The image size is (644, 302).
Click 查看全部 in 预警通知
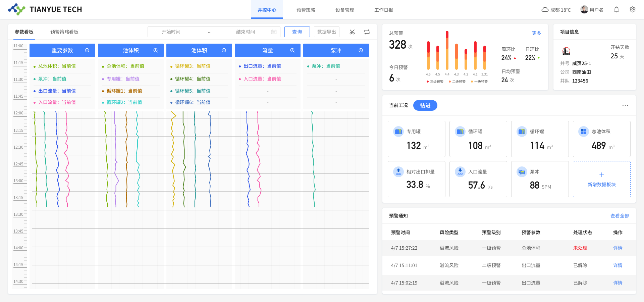click(x=620, y=216)
